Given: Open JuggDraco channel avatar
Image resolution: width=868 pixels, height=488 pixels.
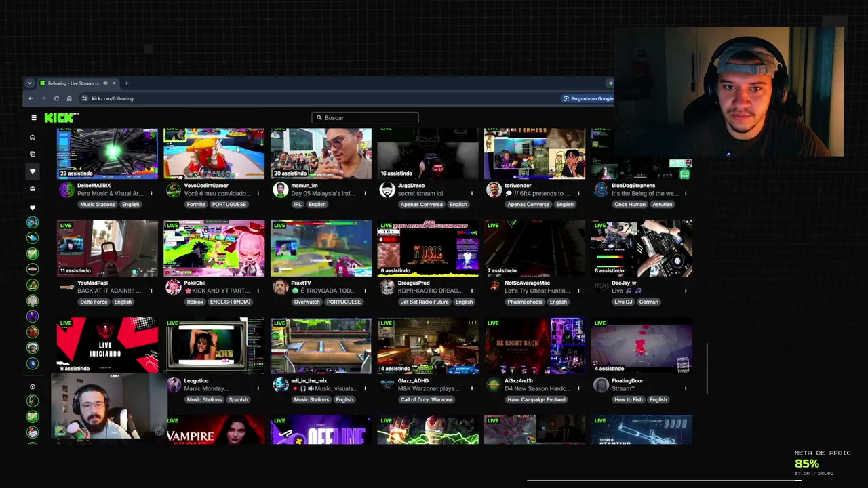Looking at the screenshot, I should [387, 190].
